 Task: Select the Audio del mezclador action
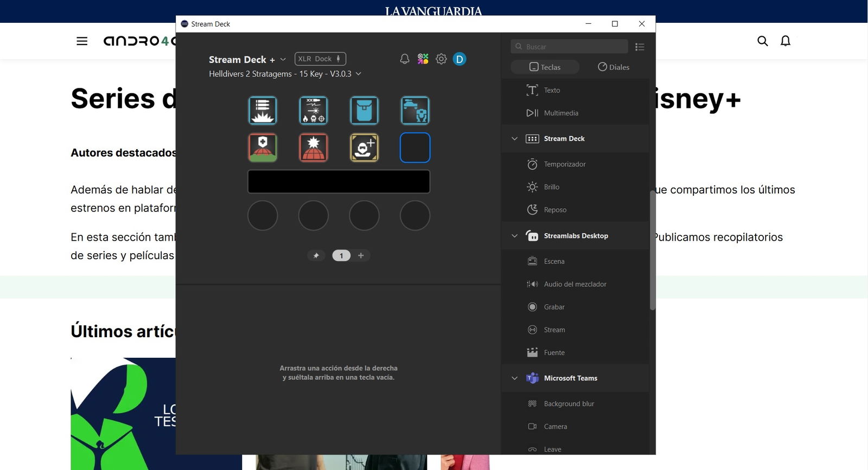[x=575, y=284]
